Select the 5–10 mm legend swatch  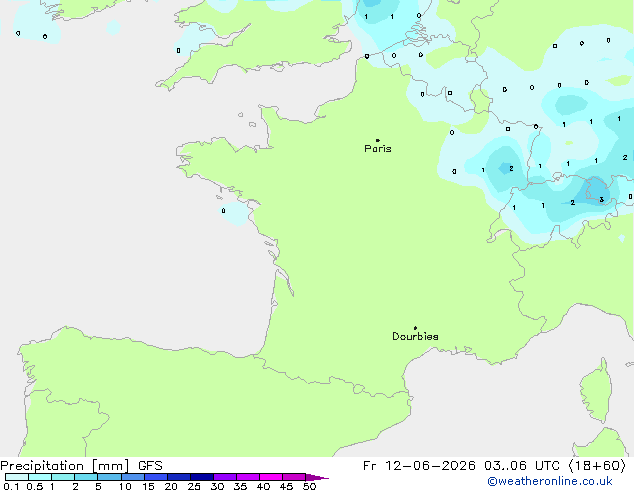pos(109,477)
